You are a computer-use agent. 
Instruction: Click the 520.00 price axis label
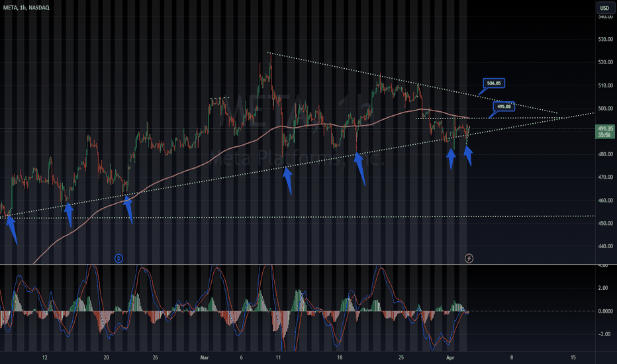(x=605, y=62)
